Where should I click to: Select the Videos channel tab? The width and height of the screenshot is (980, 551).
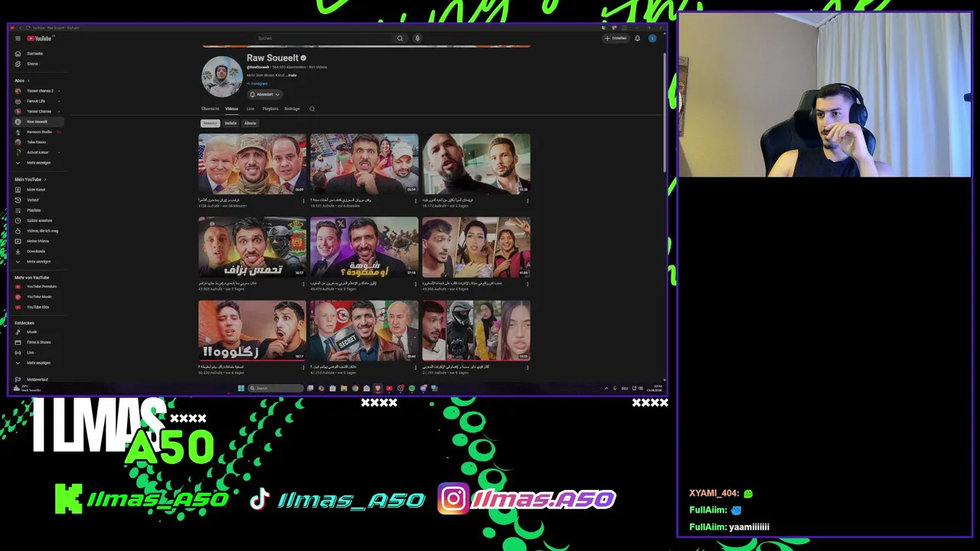click(x=231, y=109)
